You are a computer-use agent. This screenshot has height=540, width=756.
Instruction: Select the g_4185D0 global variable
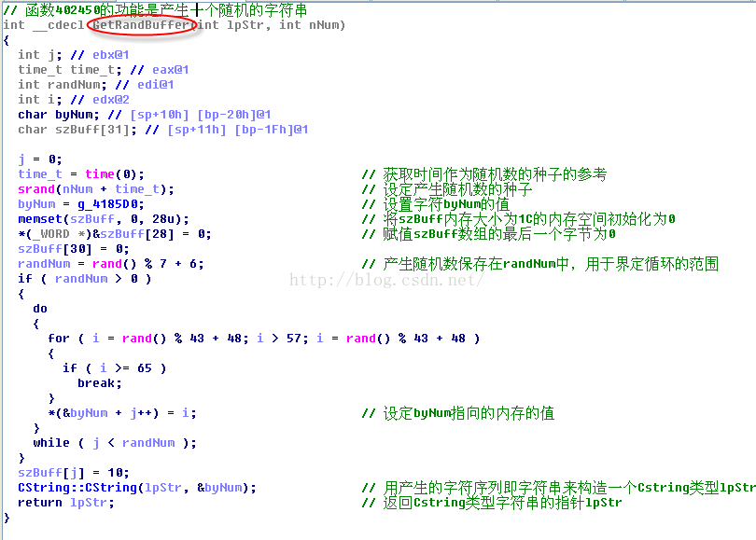[107, 204]
